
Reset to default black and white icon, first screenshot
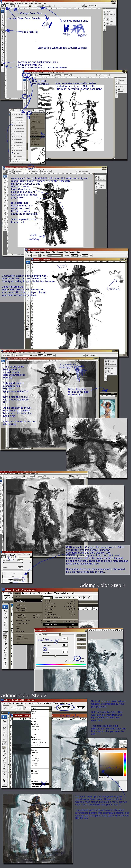2,63
